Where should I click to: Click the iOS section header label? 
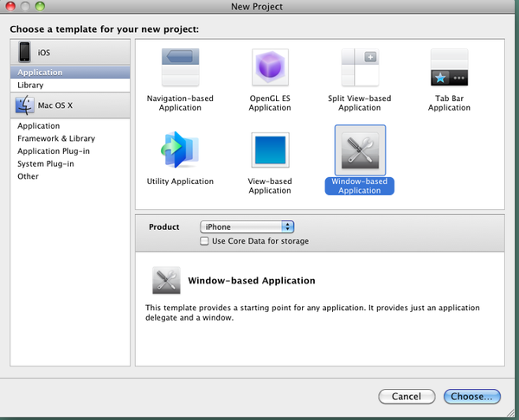[x=44, y=53]
